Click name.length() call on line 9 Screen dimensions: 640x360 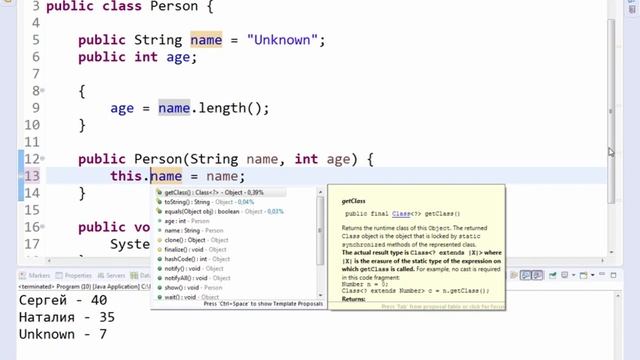pyautogui.click(x=213, y=108)
